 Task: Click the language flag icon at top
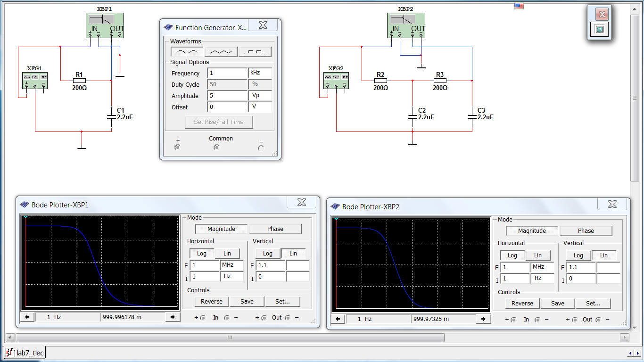tap(519, 6)
